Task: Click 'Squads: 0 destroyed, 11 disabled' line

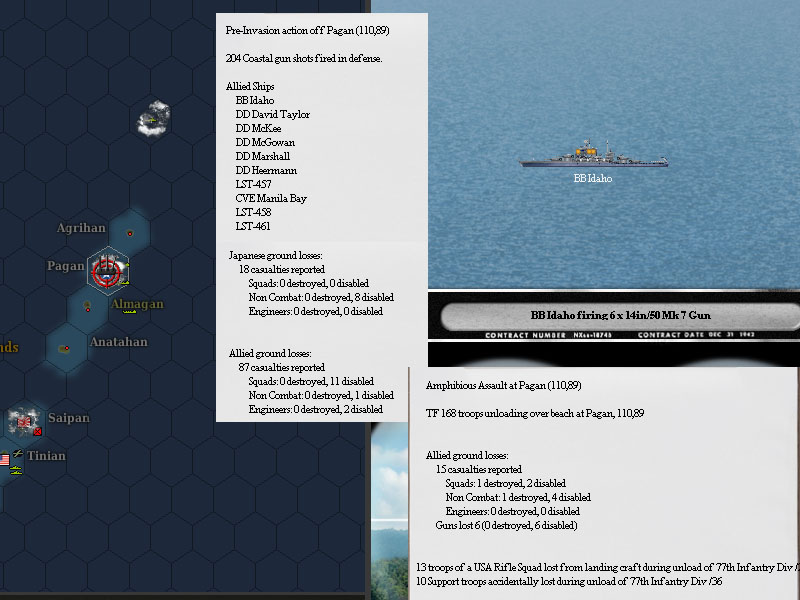Action: (x=311, y=382)
